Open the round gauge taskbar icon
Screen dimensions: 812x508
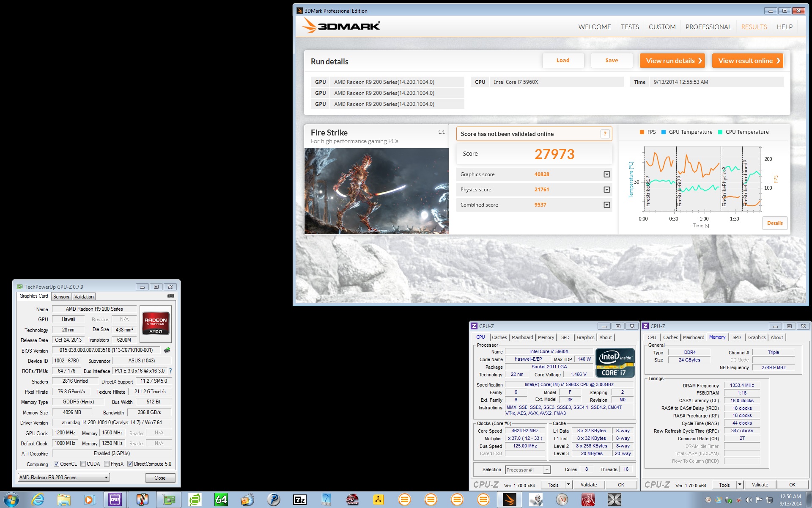[x=562, y=500]
